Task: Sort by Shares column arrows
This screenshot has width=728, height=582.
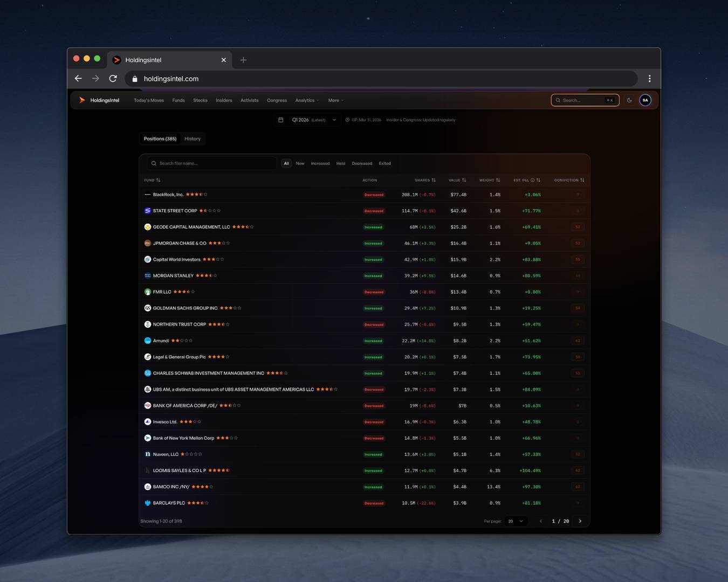Action: click(x=434, y=180)
